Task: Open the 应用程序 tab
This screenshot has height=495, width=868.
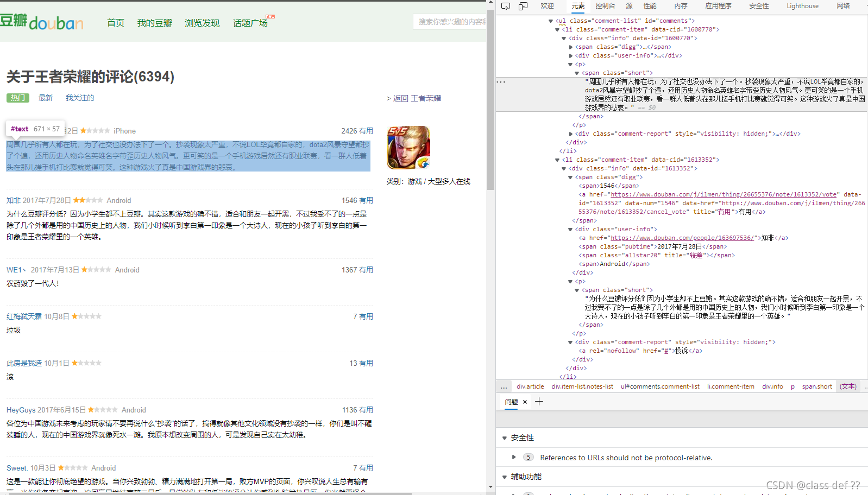Action: click(x=718, y=6)
